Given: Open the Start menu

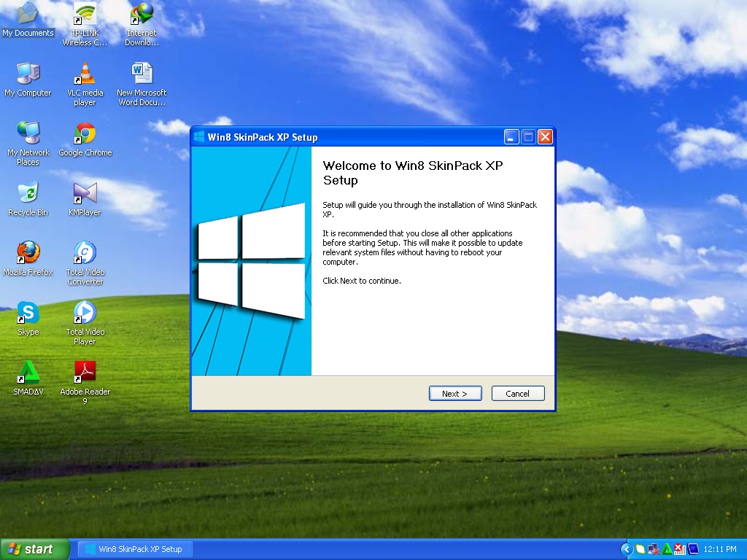Looking at the screenshot, I should (x=34, y=548).
